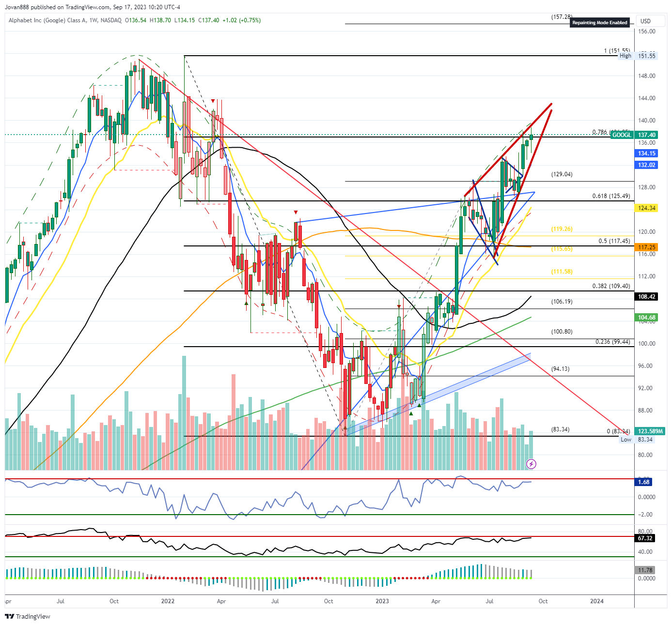Click the 0.618 (125.49) Fibonacci label
Screen dimensions: 672x625
click(611, 196)
